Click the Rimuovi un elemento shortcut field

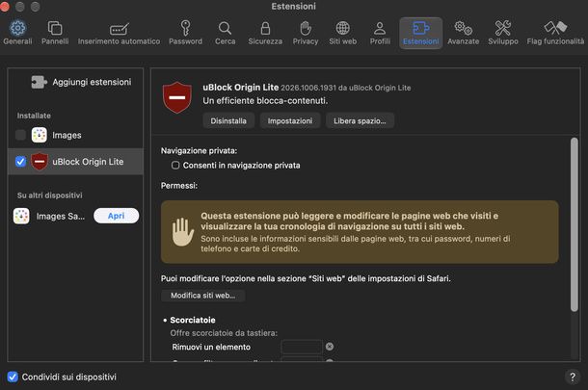point(302,347)
